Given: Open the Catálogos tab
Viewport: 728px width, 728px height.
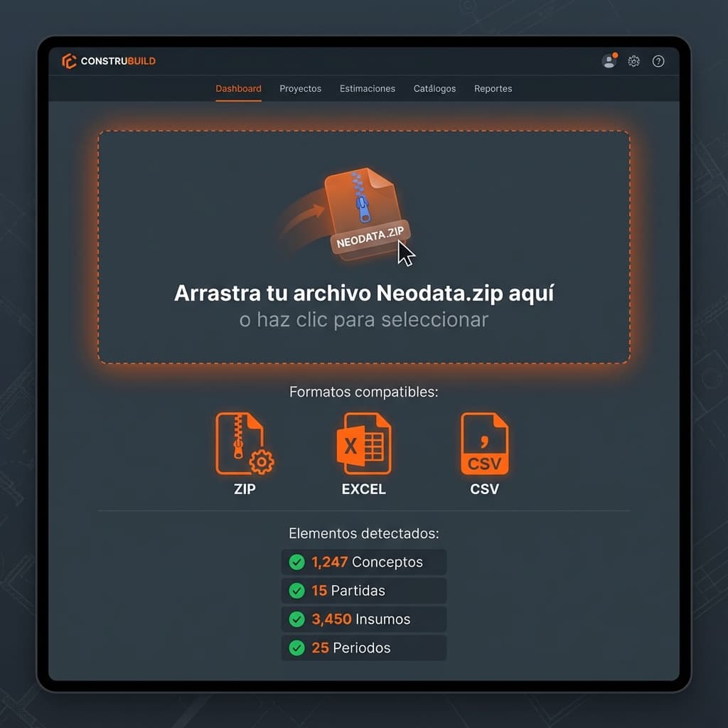Looking at the screenshot, I should 434,88.
